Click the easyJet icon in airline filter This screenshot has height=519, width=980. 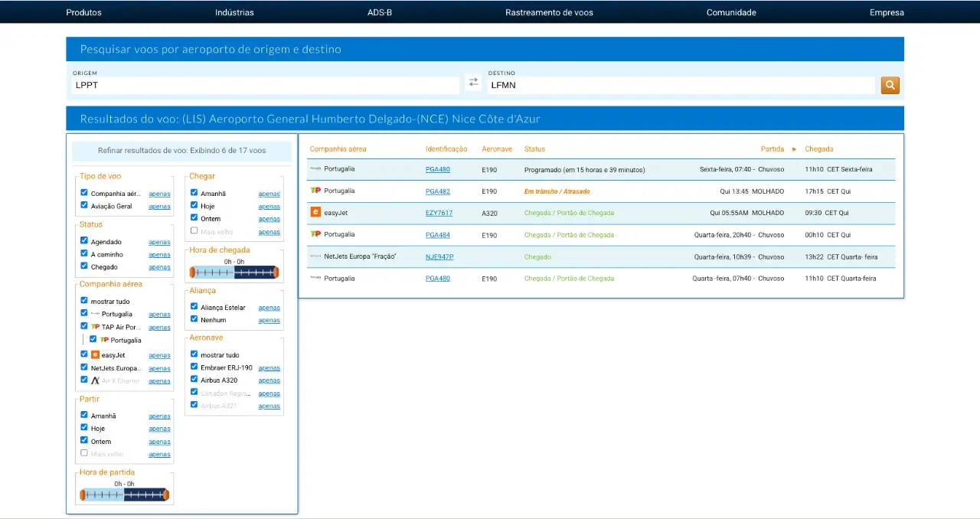95,355
